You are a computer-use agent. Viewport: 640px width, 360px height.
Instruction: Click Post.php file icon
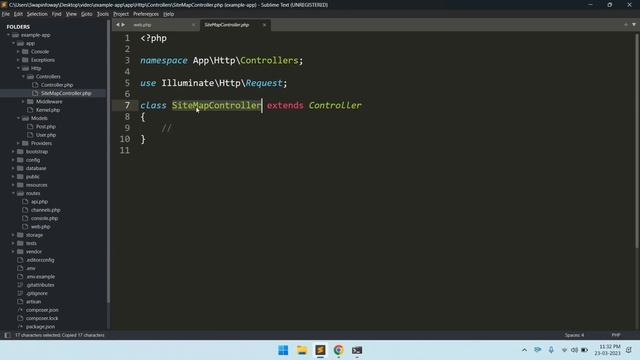30,127
